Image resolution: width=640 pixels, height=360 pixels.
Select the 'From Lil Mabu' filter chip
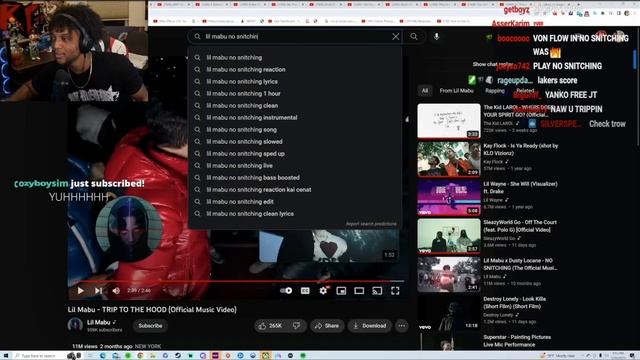click(456, 91)
